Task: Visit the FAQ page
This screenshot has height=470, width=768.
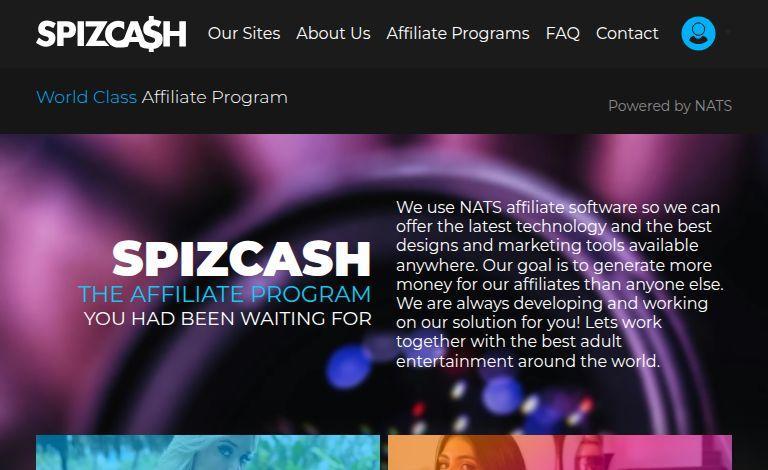Action: point(563,33)
